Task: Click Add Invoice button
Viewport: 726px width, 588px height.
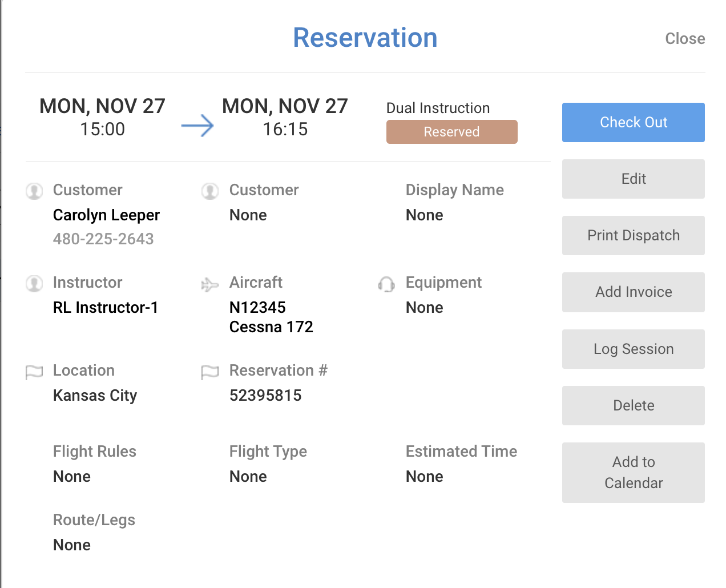Action: tap(633, 292)
